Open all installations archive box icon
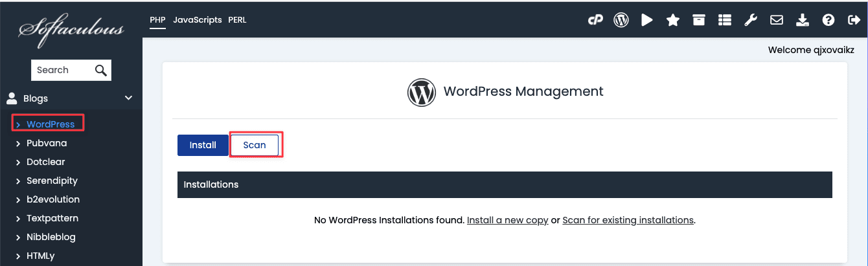Image resolution: width=868 pixels, height=266 pixels. tap(699, 20)
